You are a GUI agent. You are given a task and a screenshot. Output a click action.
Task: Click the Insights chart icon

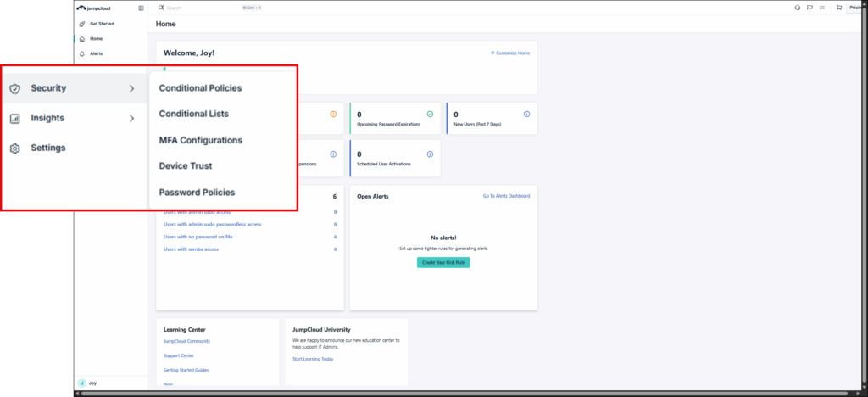pyautogui.click(x=15, y=119)
